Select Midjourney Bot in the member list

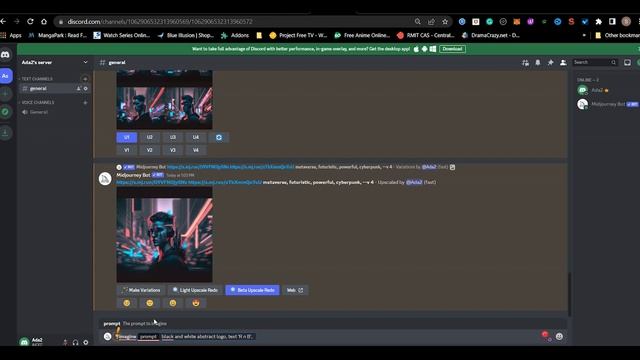coord(606,104)
